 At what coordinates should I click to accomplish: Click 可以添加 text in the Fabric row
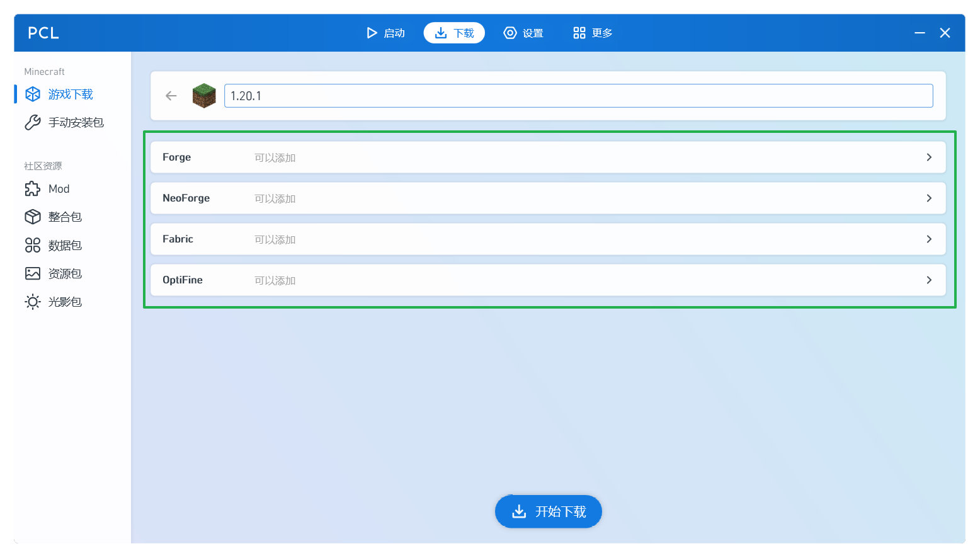click(x=275, y=239)
